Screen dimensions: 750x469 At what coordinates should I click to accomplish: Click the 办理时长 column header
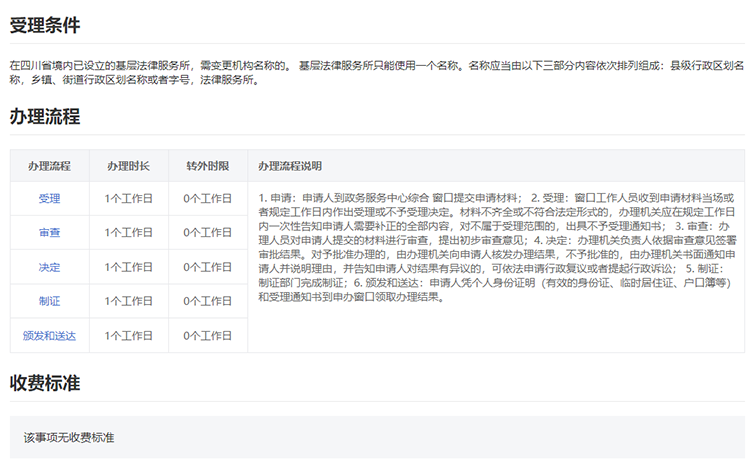[x=128, y=165]
